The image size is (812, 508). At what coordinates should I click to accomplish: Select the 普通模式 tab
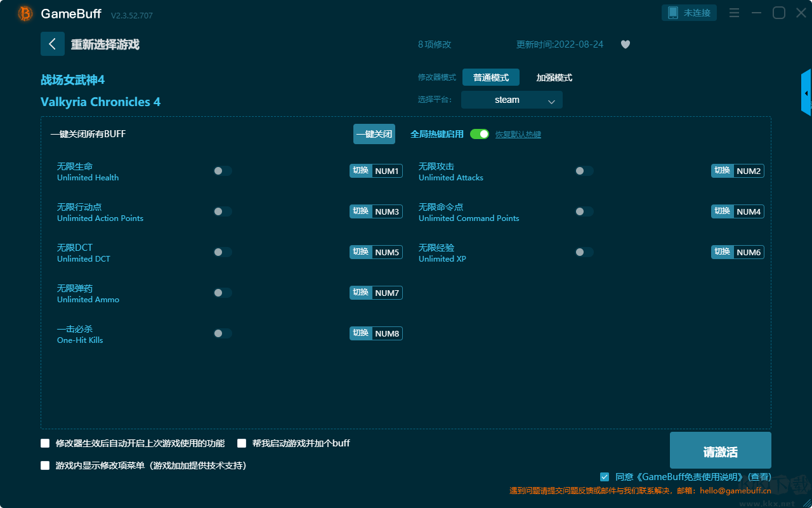click(x=491, y=77)
